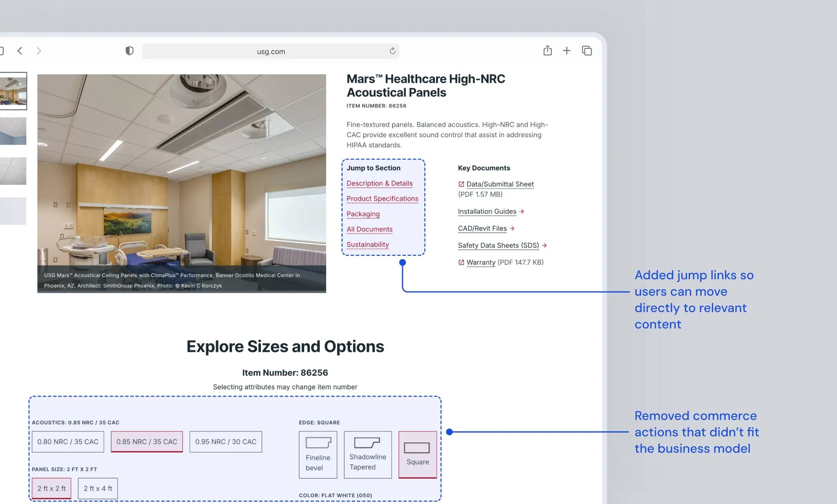
Task: Reload the page with the refresh icon
Action: click(x=392, y=51)
